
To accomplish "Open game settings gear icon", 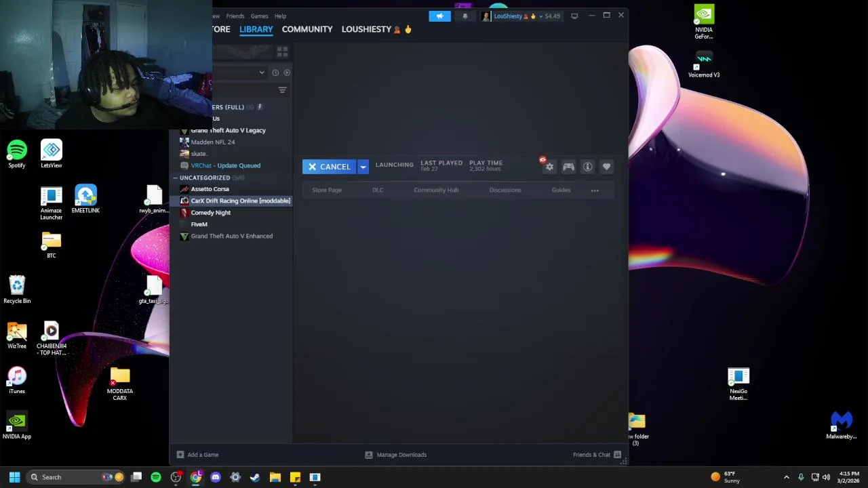I will [x=549, y=167].
